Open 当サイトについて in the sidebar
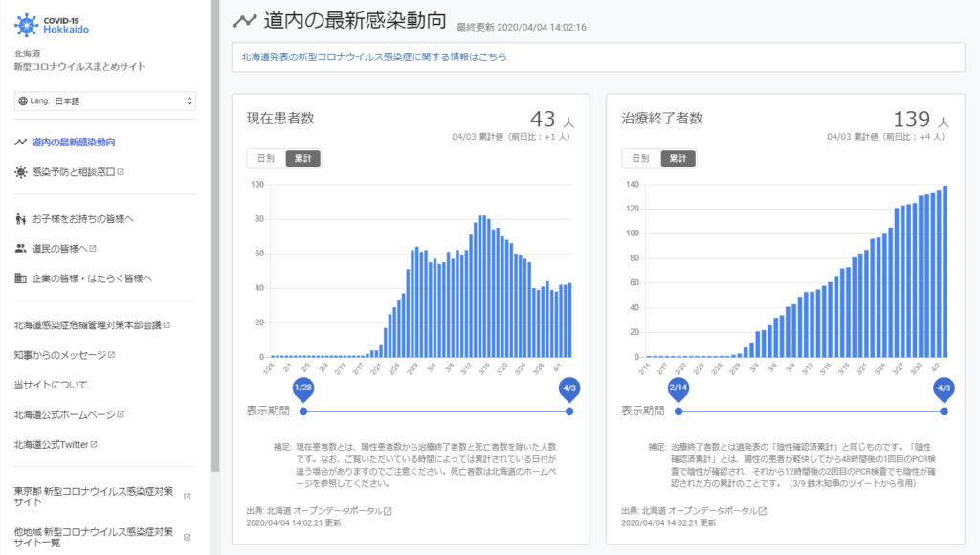Screen dimensions: 980x555 51,385
